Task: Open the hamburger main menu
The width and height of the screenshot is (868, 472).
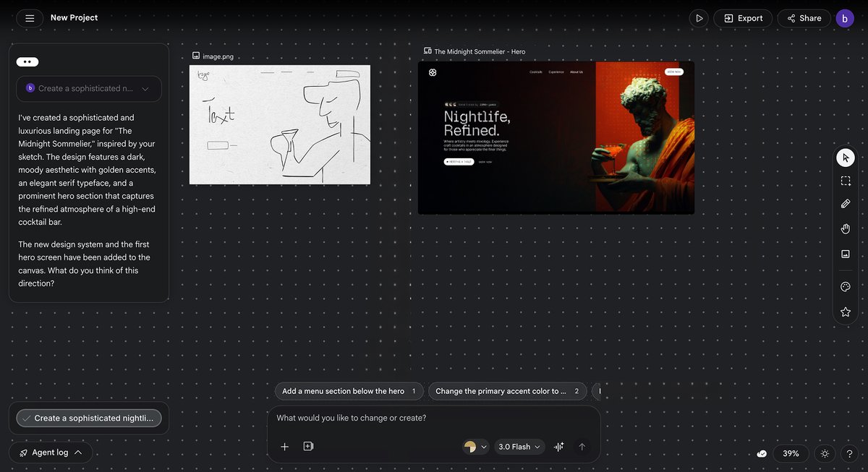Action: coord(30,18)
